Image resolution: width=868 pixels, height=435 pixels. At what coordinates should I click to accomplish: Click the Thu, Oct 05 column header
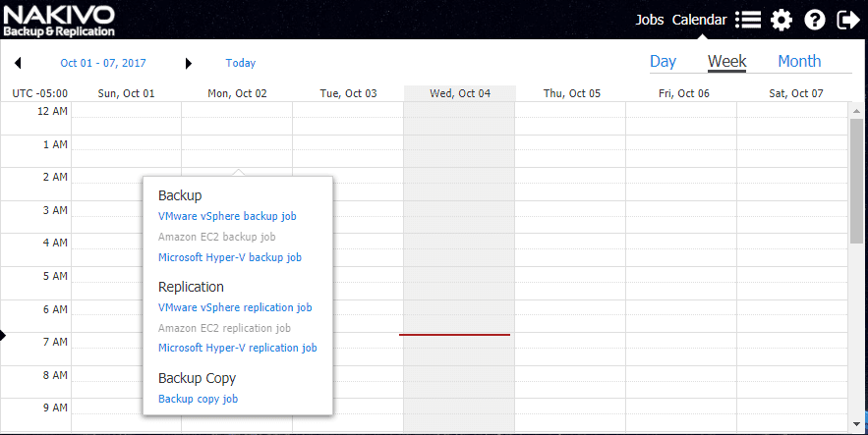coord(572,93)
